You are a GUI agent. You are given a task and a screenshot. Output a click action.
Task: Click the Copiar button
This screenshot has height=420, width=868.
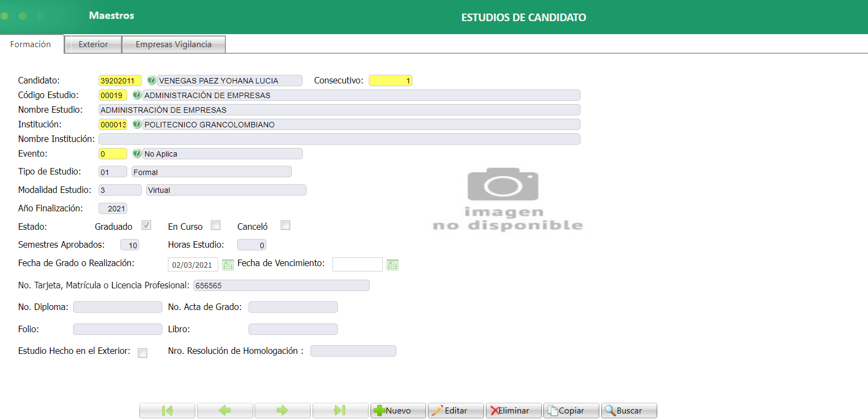[x=571, y=410]
